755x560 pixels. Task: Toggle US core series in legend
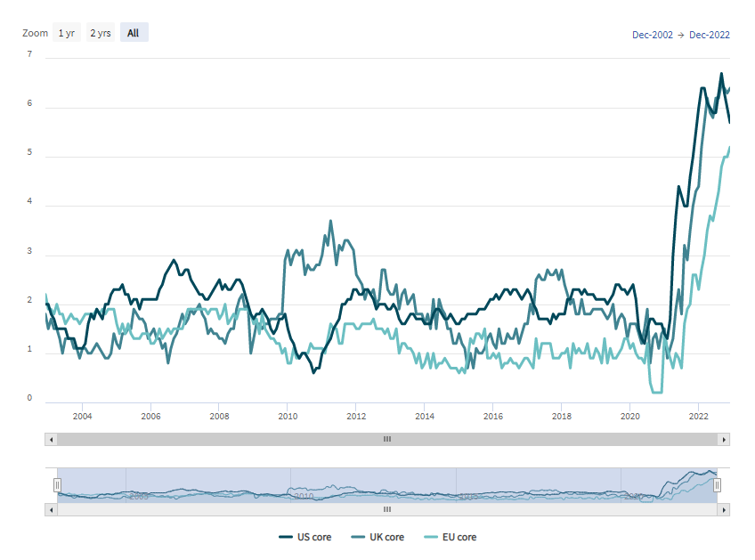point(305,537)
